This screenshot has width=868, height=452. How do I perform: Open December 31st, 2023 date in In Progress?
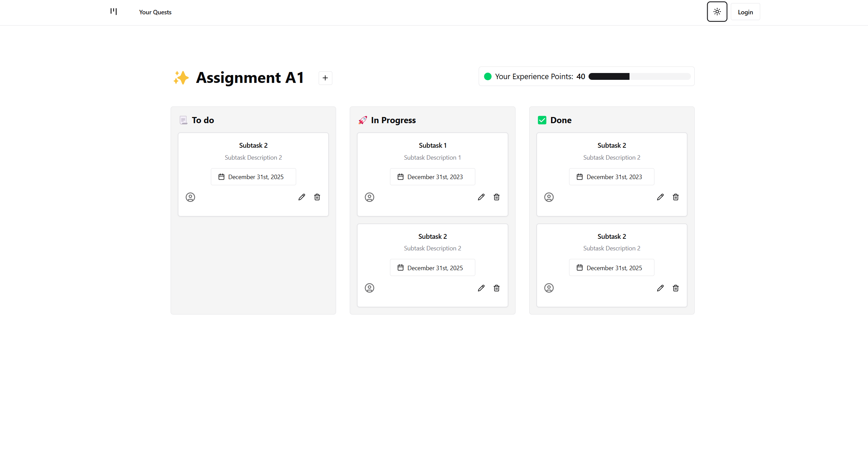click(432, 177)
